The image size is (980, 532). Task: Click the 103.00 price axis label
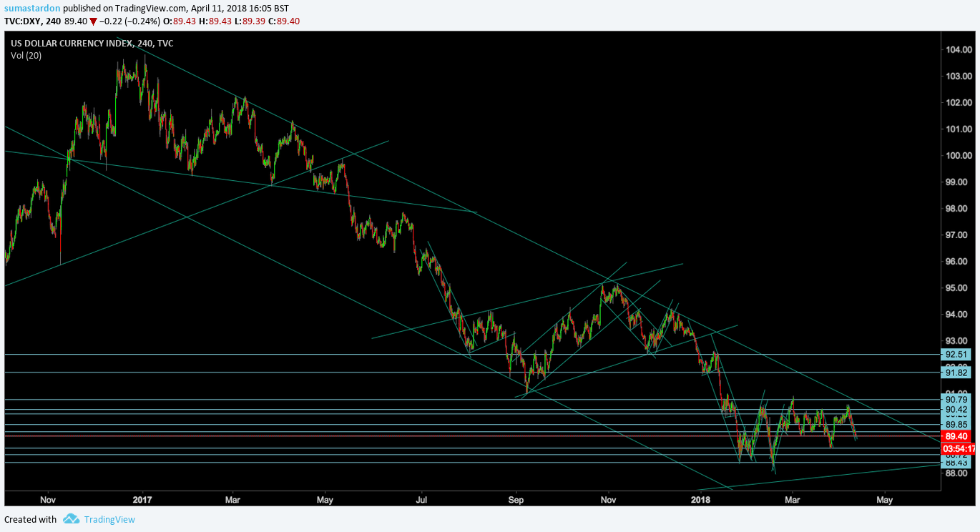958,76
